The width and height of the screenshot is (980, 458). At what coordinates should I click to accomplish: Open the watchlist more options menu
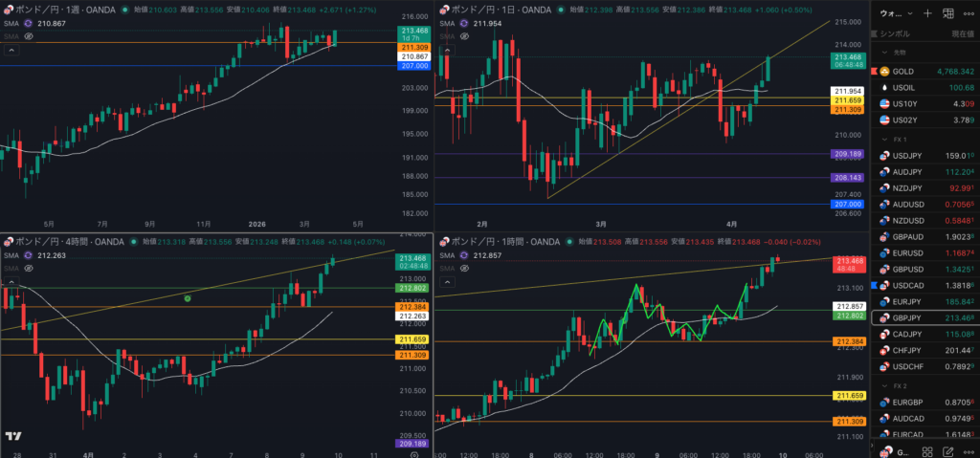[969, 14]
